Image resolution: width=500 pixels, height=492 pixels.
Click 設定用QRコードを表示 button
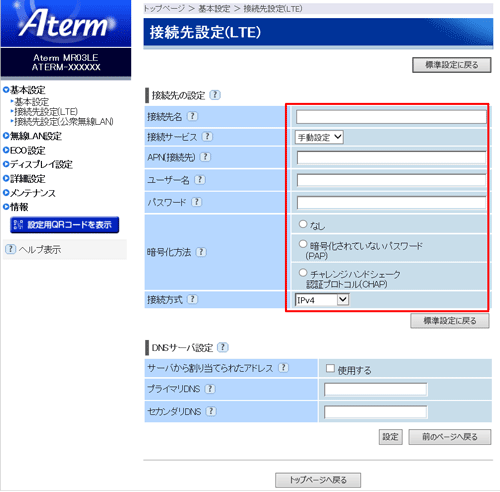(65, 225)
